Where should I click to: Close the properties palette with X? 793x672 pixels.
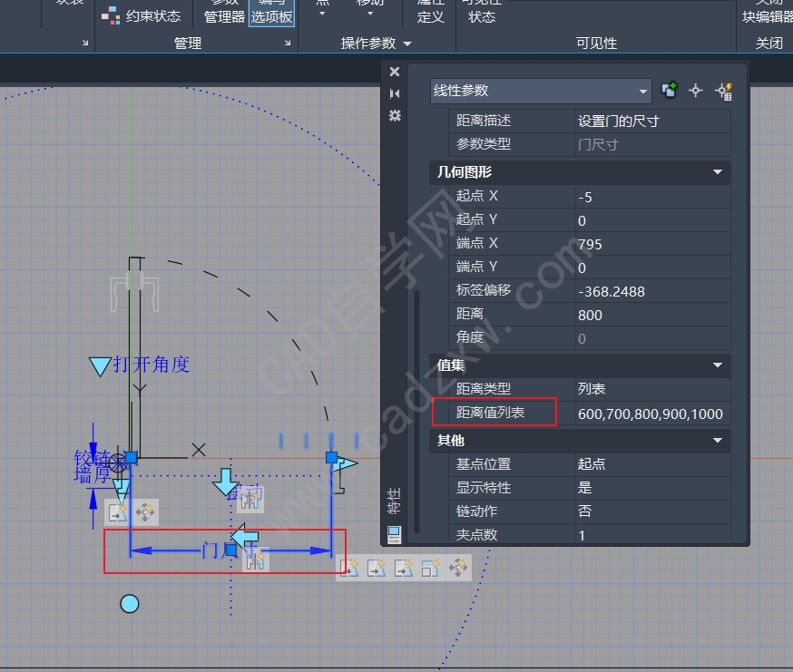(395, 72)
